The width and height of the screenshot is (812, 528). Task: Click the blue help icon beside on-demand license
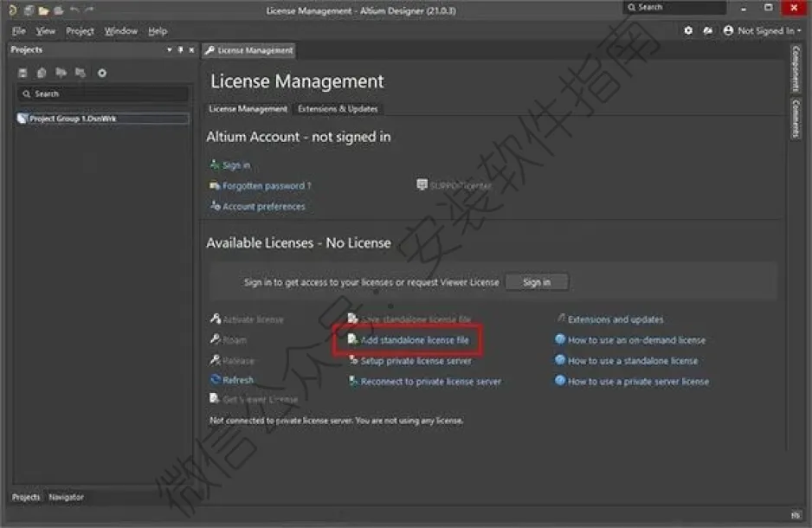(560, 339)
